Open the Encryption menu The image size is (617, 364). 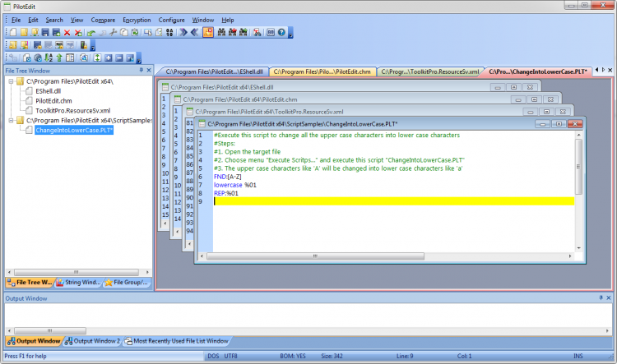tap(137, 20)
